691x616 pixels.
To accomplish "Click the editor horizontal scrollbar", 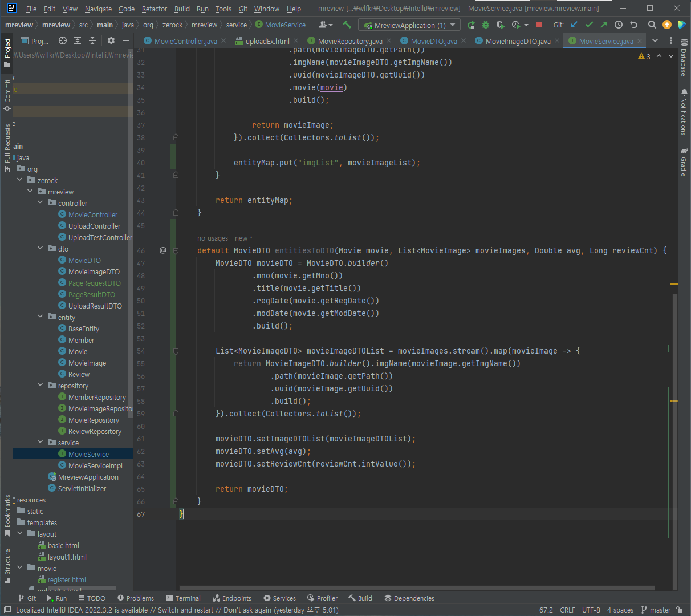I will [417, 588].
